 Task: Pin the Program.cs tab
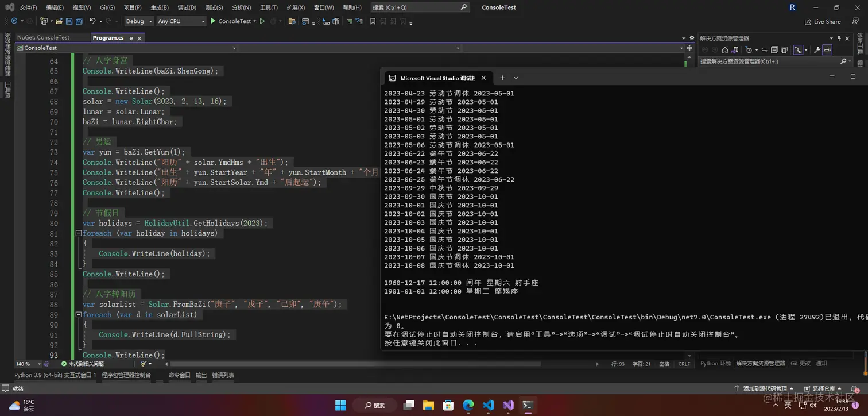click(x=131, y=38)
